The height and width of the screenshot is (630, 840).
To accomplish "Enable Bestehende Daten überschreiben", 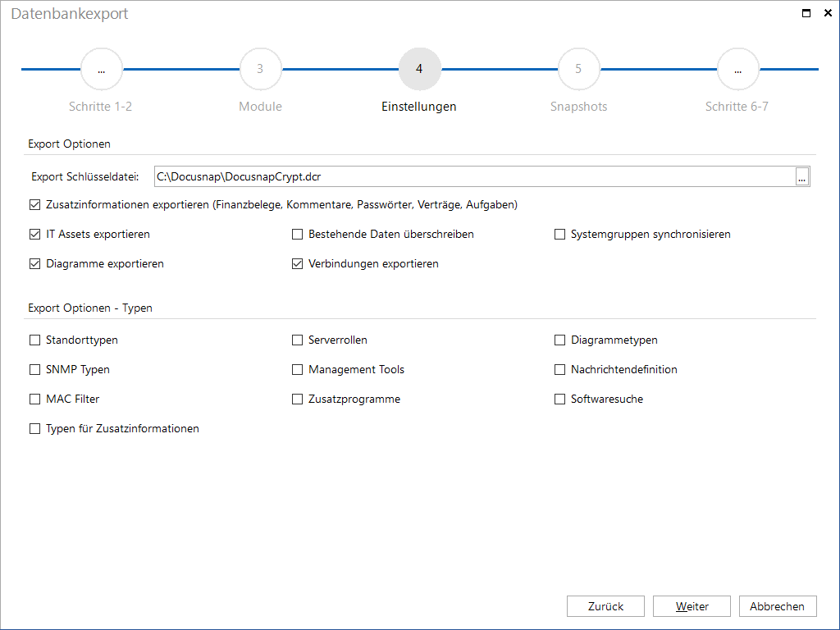I will tap(297, 234).
